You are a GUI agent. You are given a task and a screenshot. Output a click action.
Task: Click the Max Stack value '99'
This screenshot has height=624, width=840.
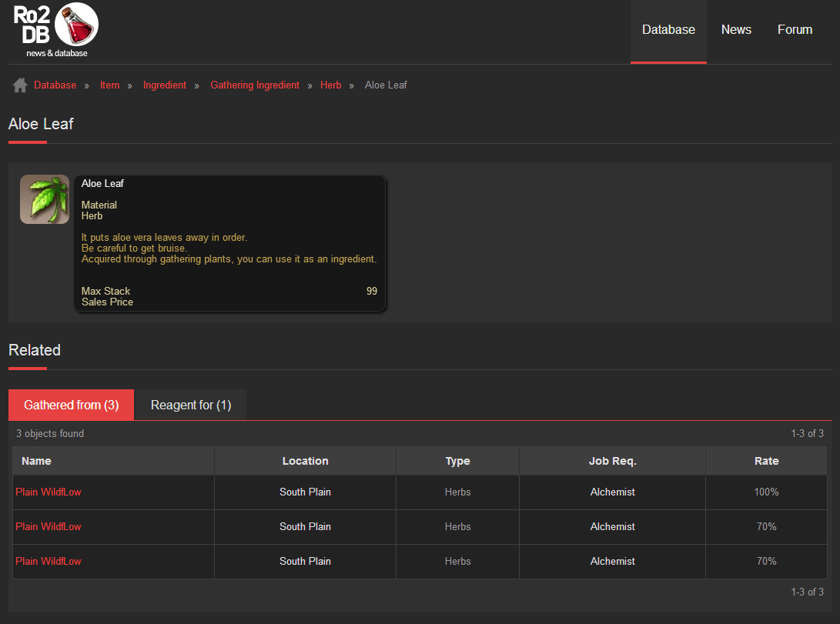pyautogui.click(x=372, y=291)
